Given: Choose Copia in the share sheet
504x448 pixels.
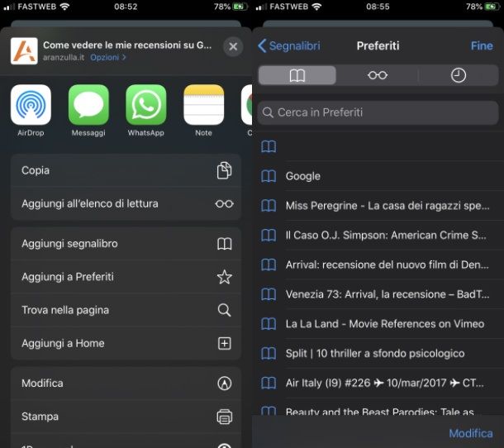Looking at the screenshot, I should pos(126,170).
